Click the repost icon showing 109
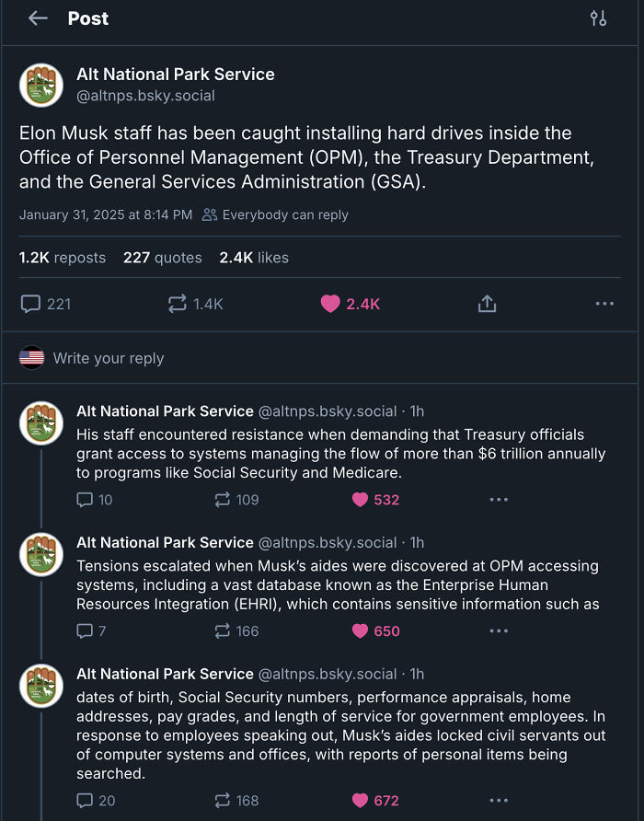The image size is (644, 821). point(222,500)
